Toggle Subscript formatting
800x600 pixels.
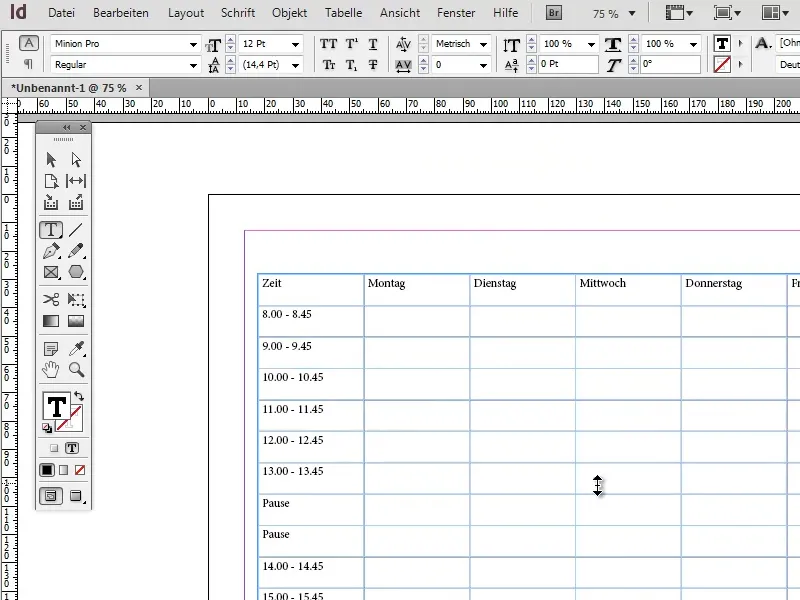pos(352,65)
